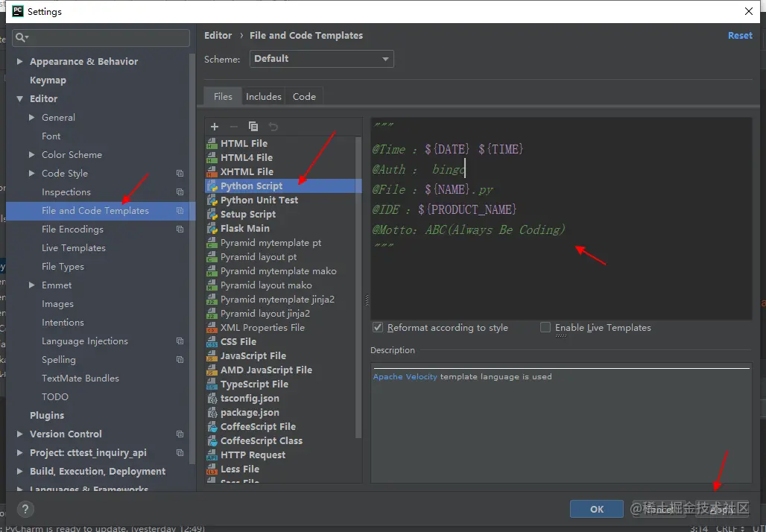
Task: Open File Types settings page
Action: (x=63, y=267)
